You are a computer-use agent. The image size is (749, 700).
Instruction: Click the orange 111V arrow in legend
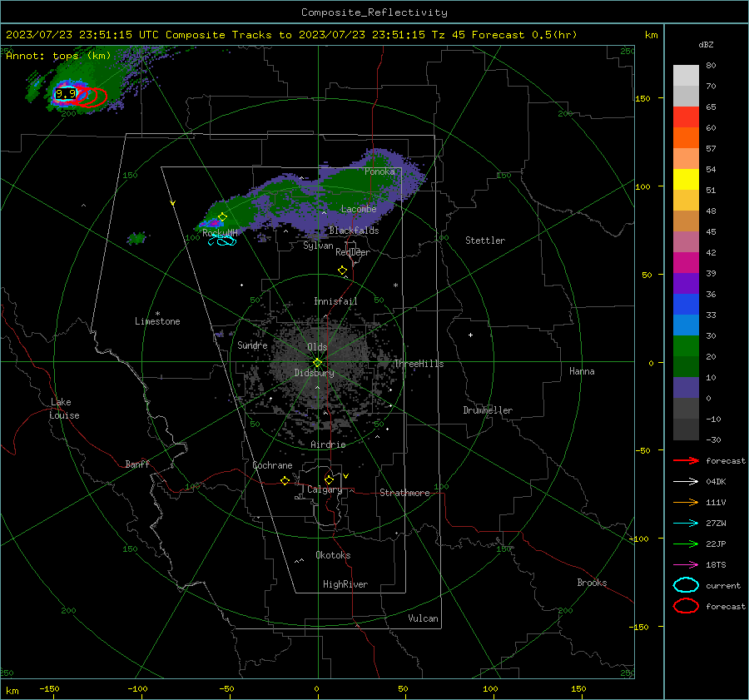pos(686,502)
